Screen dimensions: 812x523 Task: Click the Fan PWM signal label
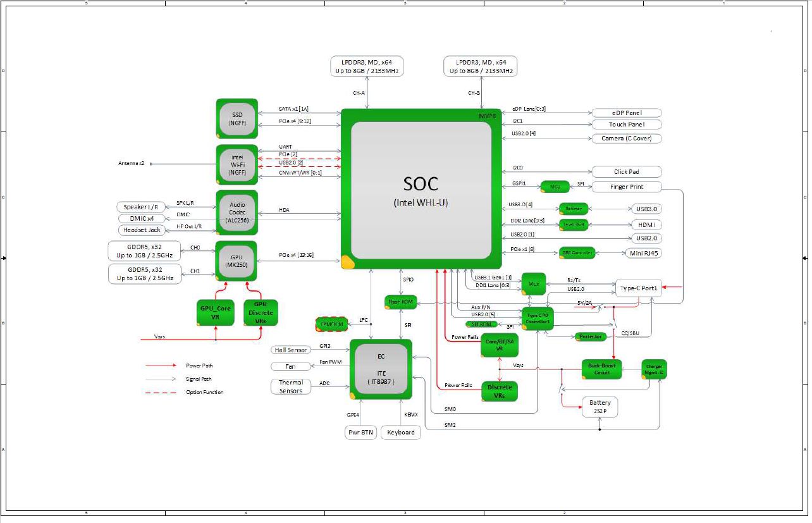coord(330,362)
